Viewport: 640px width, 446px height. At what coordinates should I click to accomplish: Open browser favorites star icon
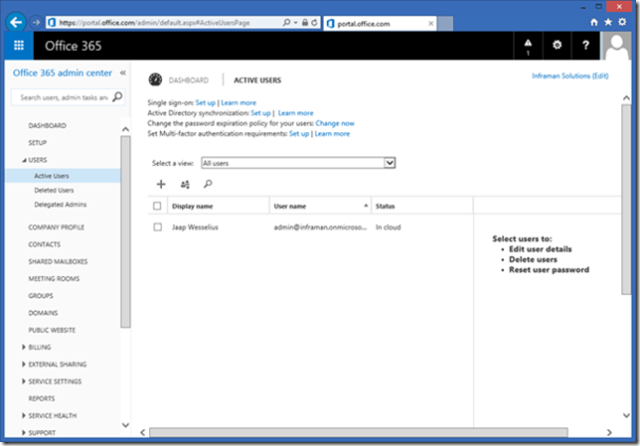click(608, 22)
